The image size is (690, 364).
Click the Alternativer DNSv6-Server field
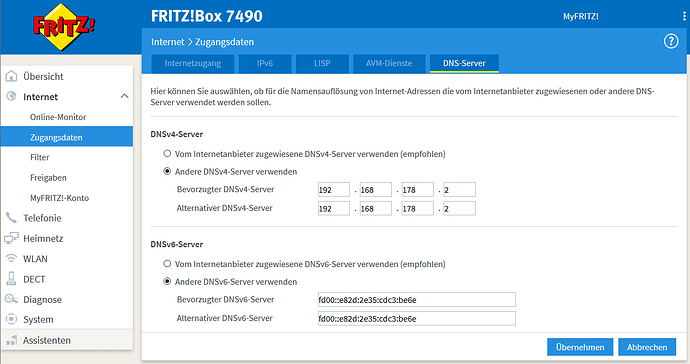click(x=416, y=319)
